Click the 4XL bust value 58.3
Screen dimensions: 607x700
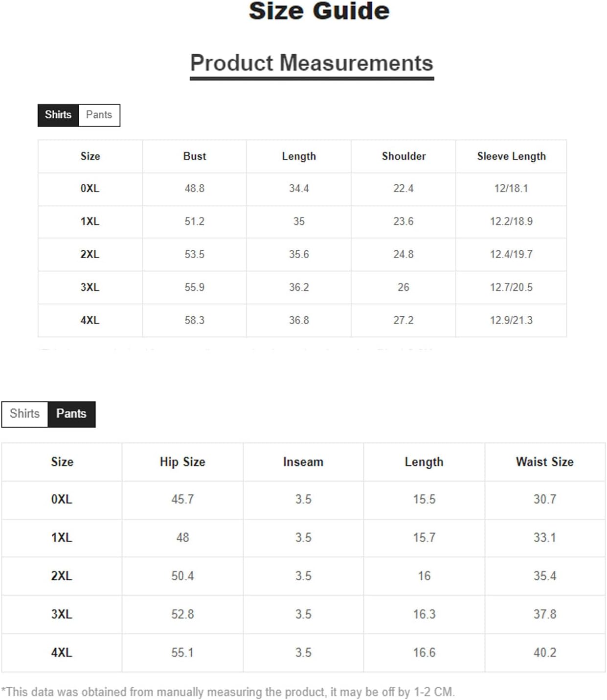pos(195,320)
